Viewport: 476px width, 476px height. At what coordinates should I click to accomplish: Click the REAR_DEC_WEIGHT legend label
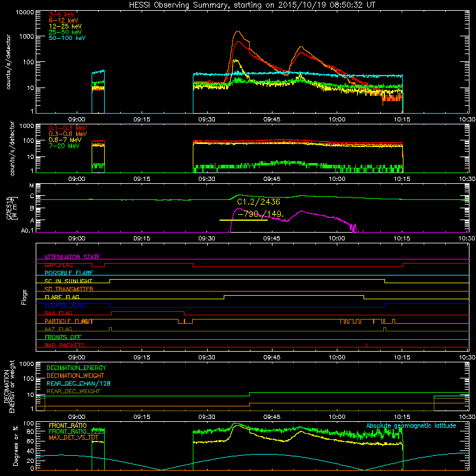[x=73, y=392]
